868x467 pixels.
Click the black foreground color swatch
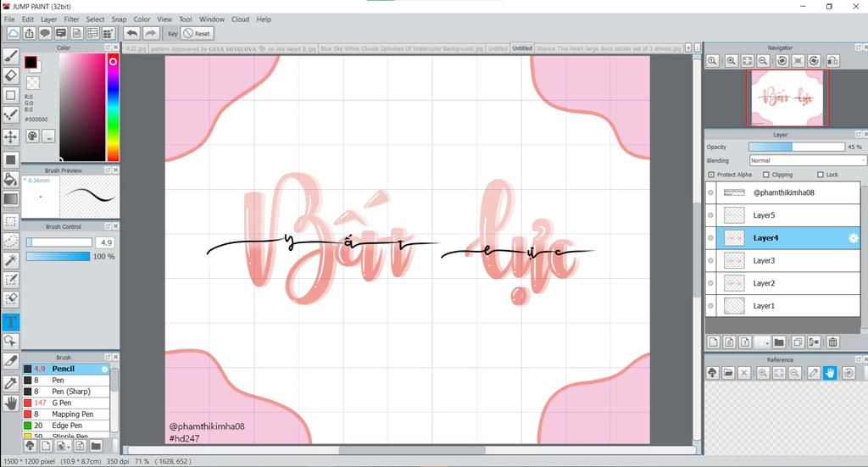coord(31,62)
